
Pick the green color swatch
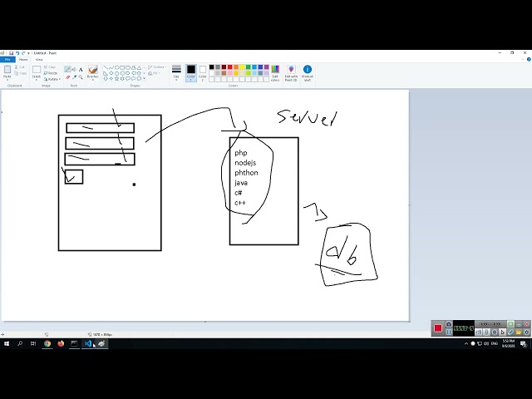click(248, 67)
